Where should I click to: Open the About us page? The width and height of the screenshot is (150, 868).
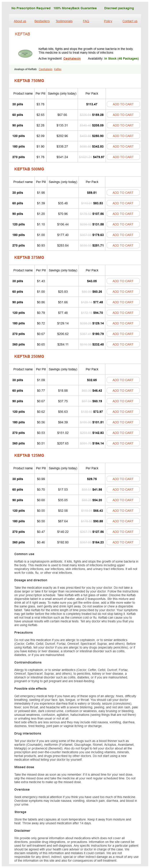20,21
